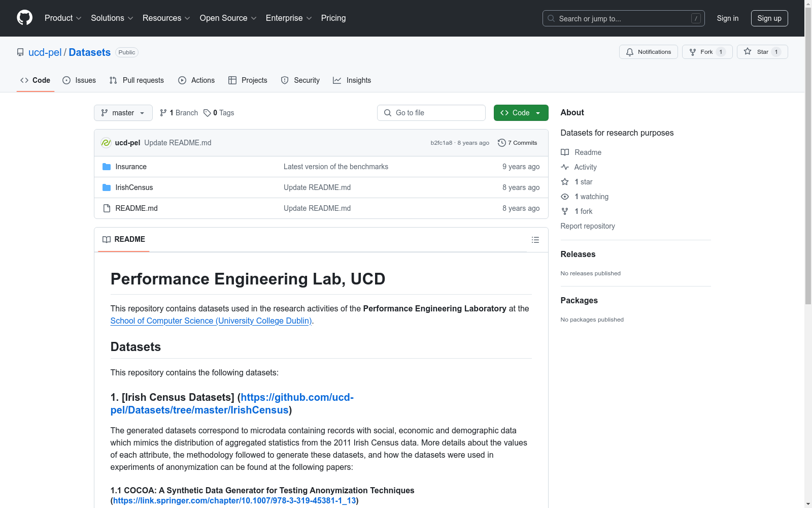The width and height of the screenshot is (812, 508).
Task: Expand the Product menu
Action: point(63,18)
